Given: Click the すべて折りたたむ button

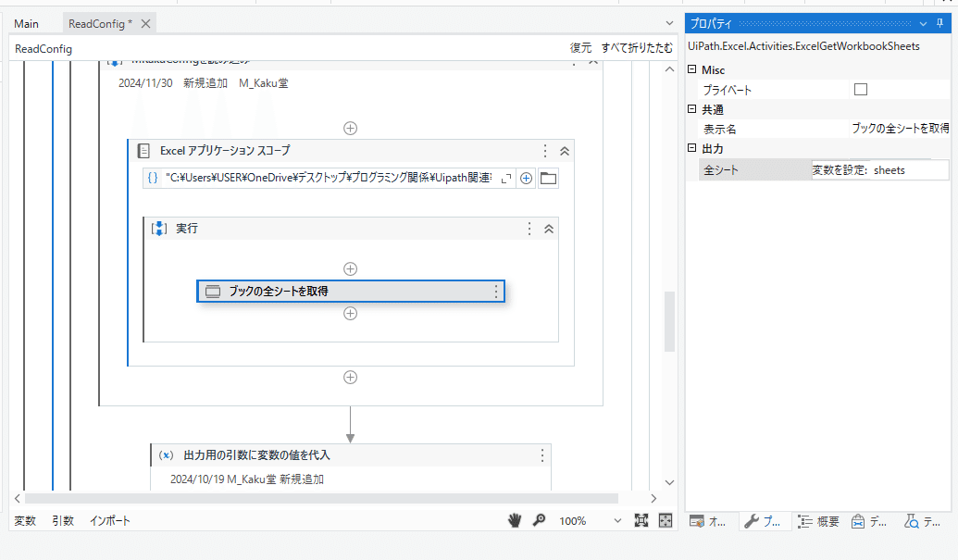Looking at the screenshot, I should tap(637, 47).
